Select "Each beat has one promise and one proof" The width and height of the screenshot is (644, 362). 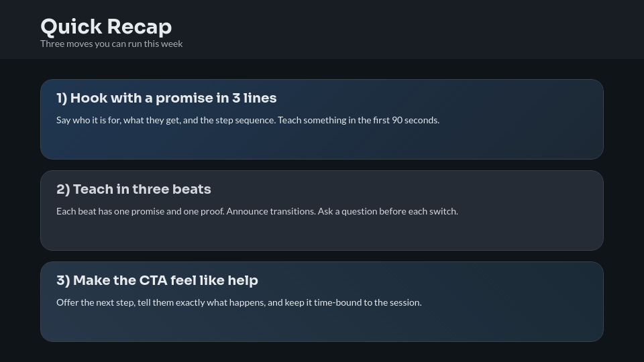point(140,212)
